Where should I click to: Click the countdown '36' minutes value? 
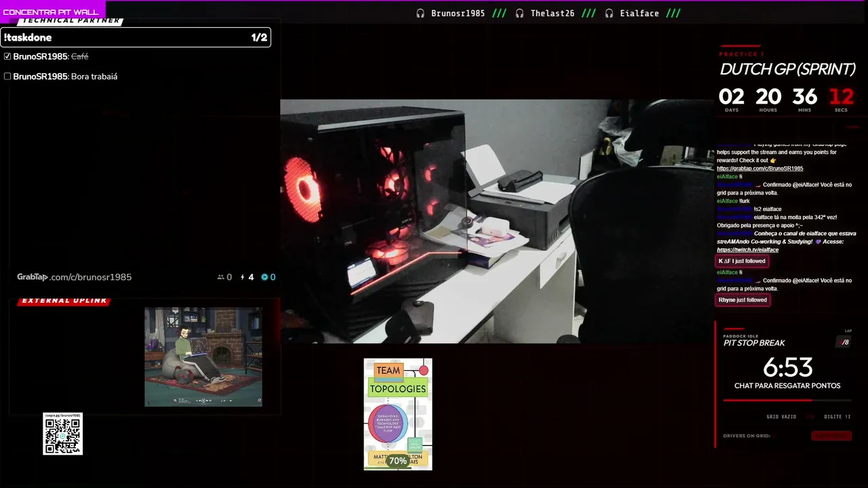(805, 97)
